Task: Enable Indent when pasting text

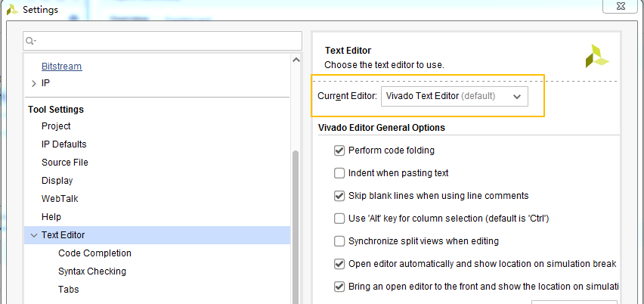Action: (x=339, y=173)
